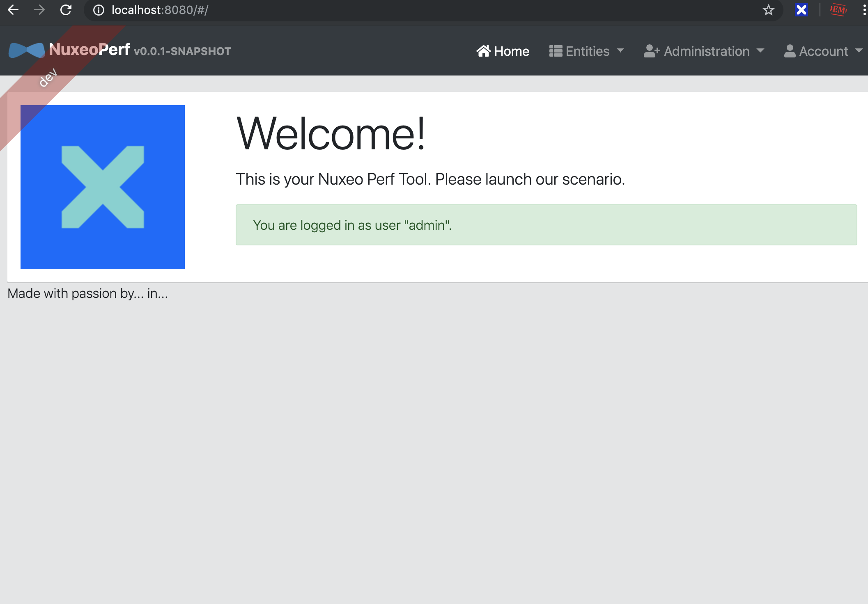868x604 pixels.
Task: Go to the Home nav item
Action: point(511,51)
